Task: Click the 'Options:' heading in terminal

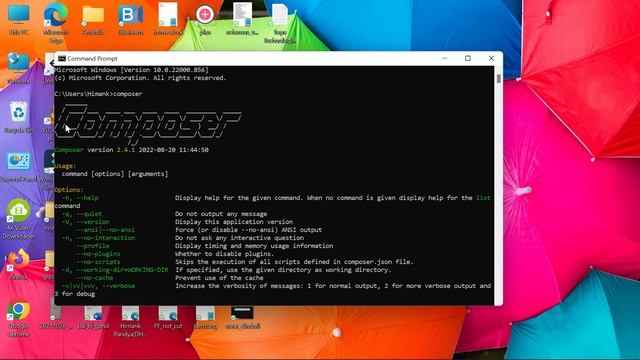Action: click(x=69, y=190)
